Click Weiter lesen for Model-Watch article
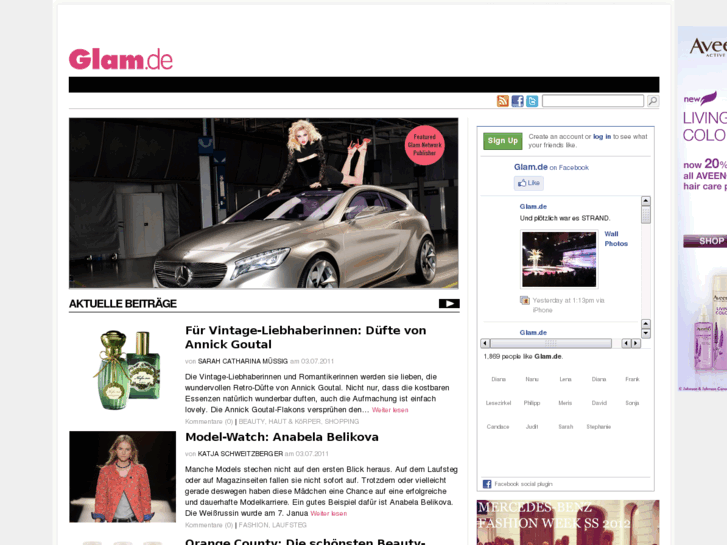727x545 pixels. pos(329,513)
